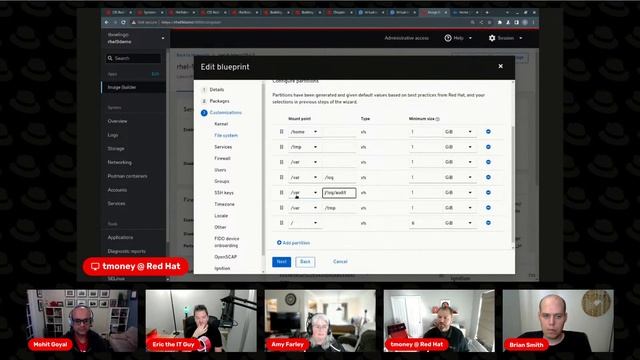Remove the /var/log/audit partition row
This screenshot has height=360, width=640.
click(488, 192)
